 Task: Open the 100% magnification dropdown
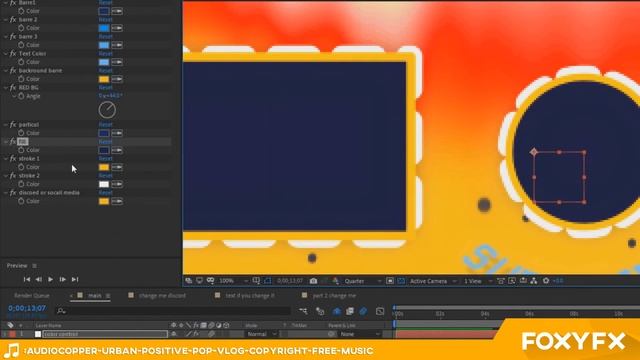(233, 281)
